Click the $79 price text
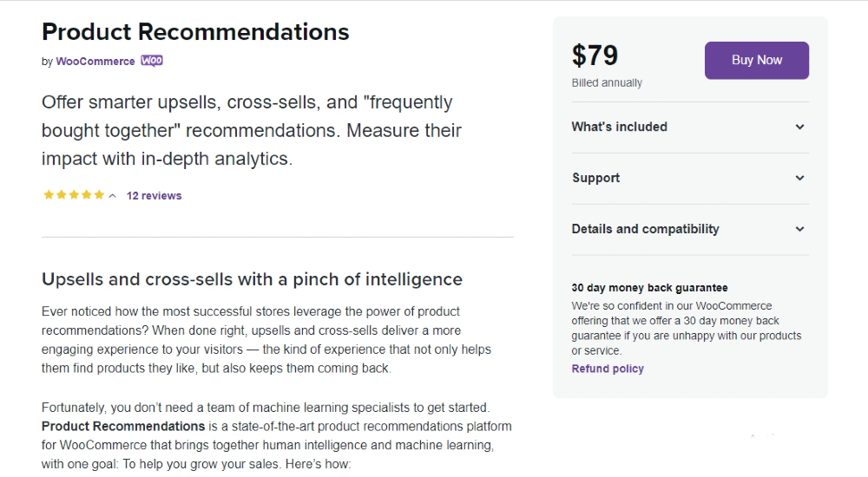The image size is (868, 477). (x=595, y=56)
